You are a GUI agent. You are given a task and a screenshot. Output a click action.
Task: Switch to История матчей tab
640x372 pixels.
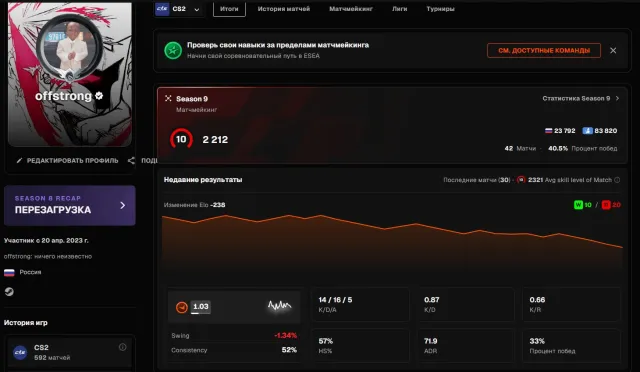pyautogui.click(x=284, y=9)
